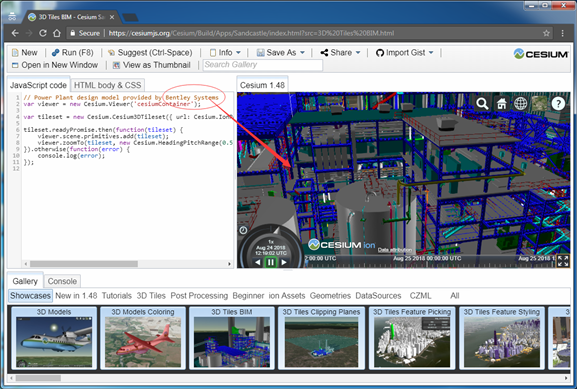Open the Console tab
Screen dimensions: 577x389
[x=62, y=281]
